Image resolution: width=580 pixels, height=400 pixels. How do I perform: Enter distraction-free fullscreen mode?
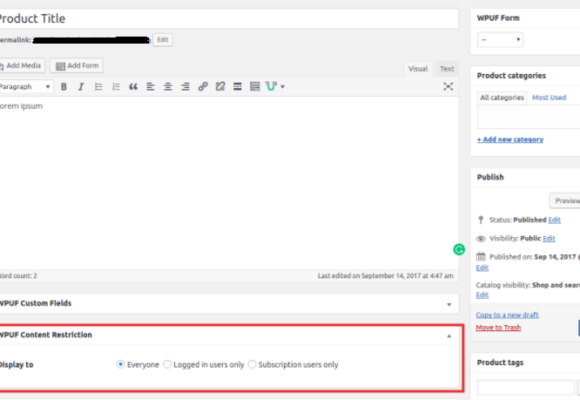448,87
